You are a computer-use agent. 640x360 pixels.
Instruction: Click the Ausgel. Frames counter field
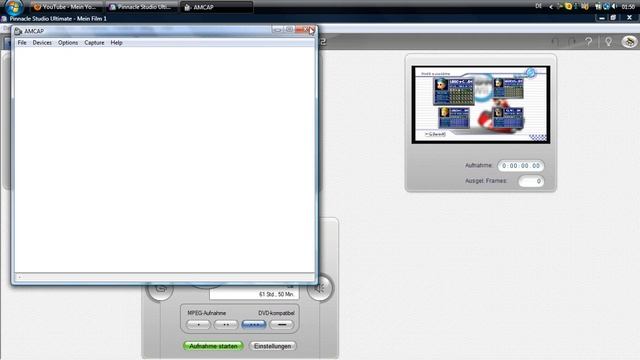pos(531,181)
